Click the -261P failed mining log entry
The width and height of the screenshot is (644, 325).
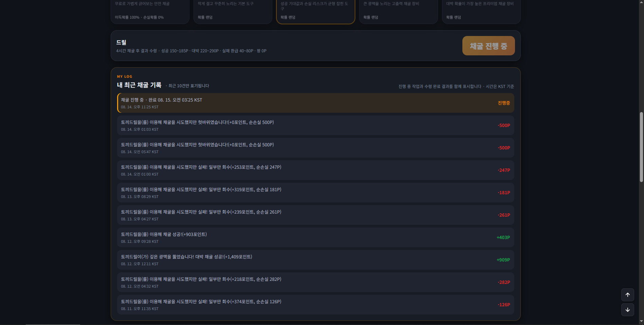(x=316, y=215)
